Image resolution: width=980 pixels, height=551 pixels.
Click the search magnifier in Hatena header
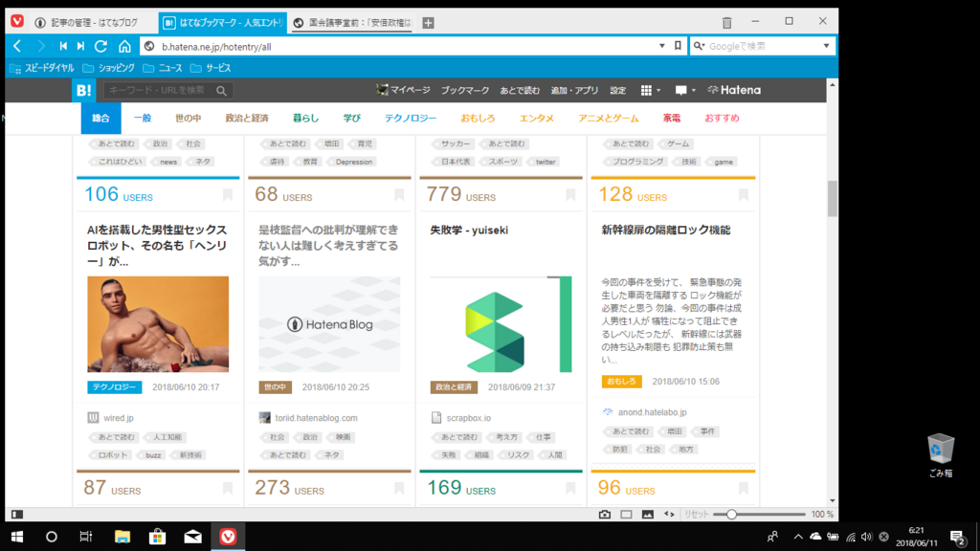click(221, 91)
